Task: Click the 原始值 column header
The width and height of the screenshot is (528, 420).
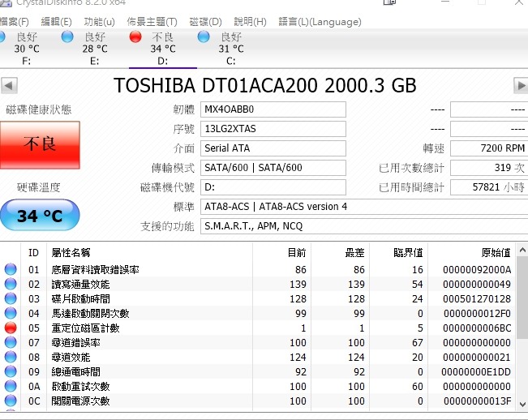Action: pos(471,253)
